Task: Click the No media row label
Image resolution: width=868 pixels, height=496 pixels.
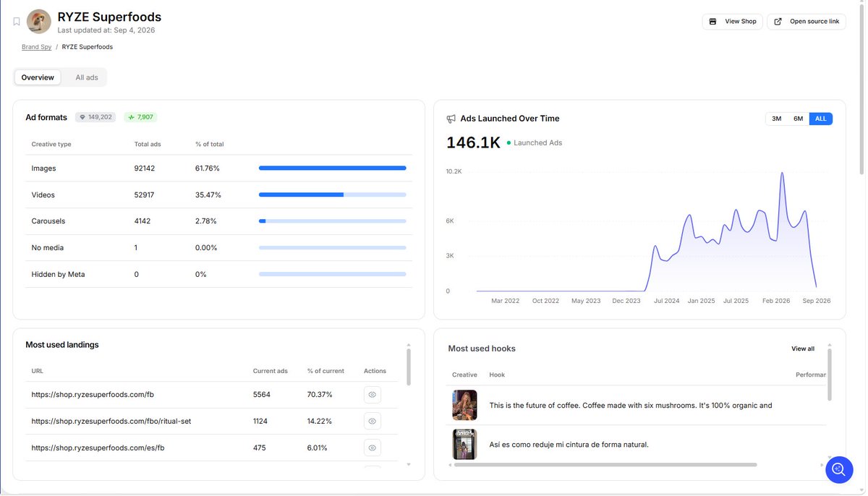Action: (47, 248)
